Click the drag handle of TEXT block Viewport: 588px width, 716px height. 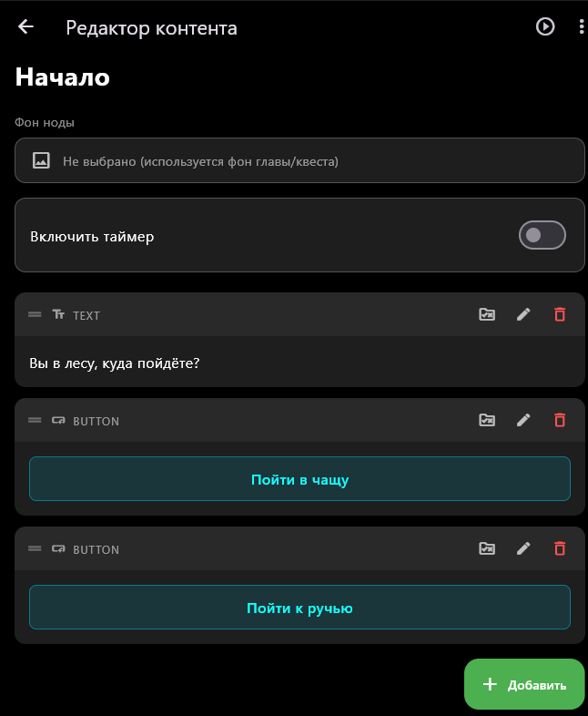click(35, 314)
